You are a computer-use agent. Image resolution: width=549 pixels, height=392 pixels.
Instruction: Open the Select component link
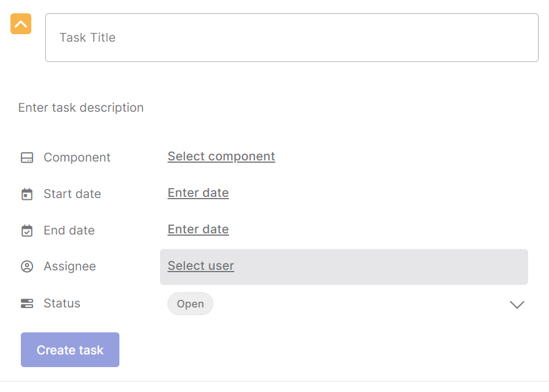pyautogui.click(x=221, y=156)
